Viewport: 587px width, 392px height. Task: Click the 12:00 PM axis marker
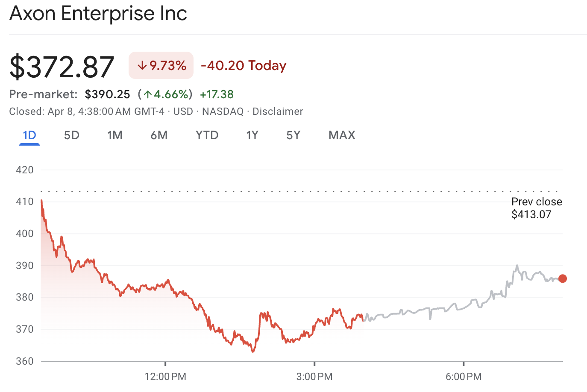click(x=165, y=377)
